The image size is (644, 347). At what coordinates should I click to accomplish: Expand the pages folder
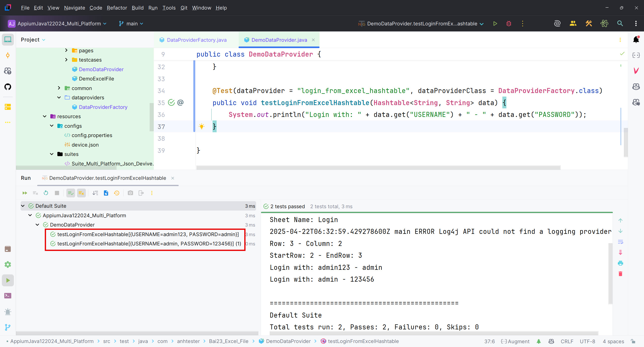pos(66,50)
